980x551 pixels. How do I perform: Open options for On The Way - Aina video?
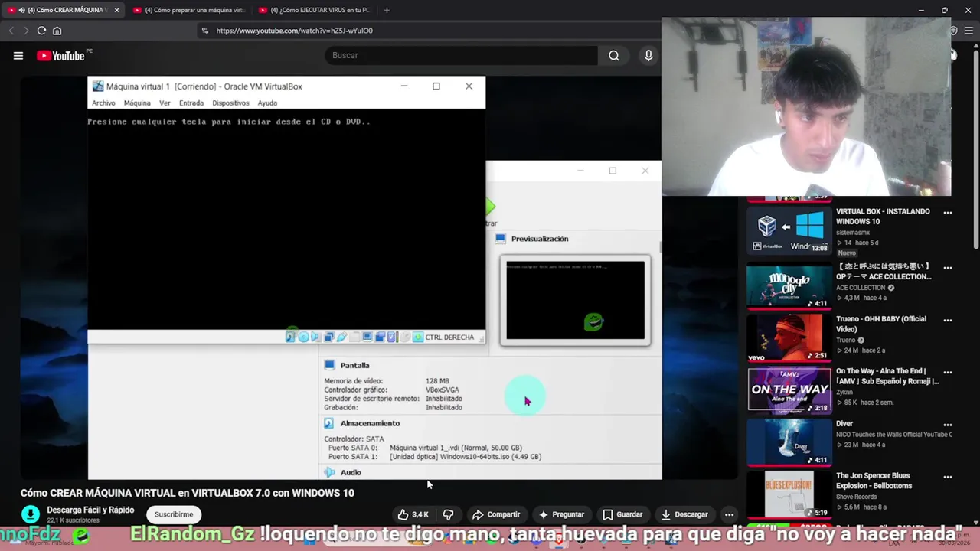pyautogui.click(x=948, y=372)
